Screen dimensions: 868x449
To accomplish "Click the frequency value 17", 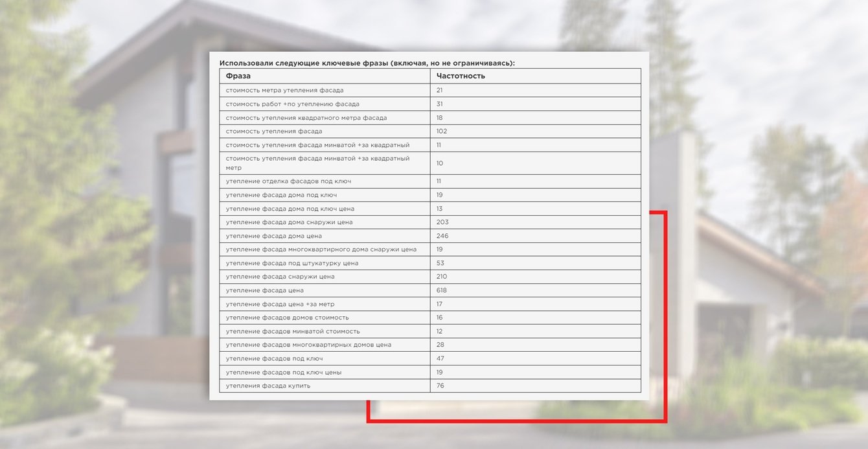I will (x=439, y=304).
